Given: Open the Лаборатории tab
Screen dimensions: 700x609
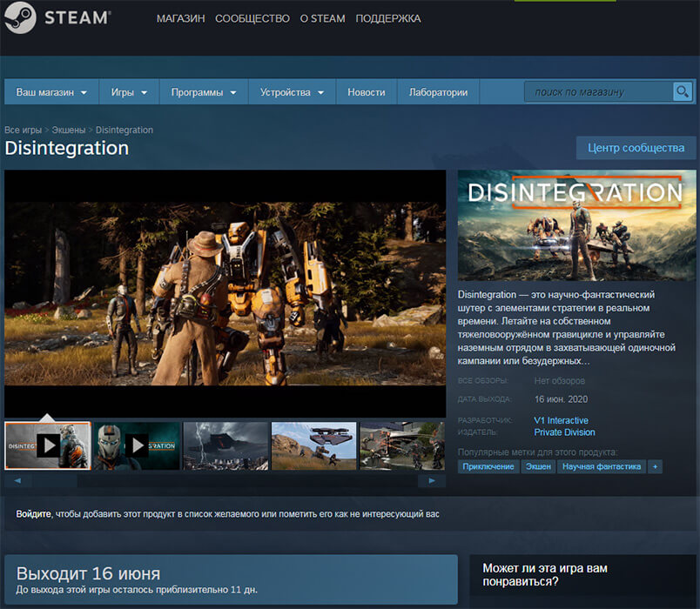Looking at the screenshot, I should (439, 92).
